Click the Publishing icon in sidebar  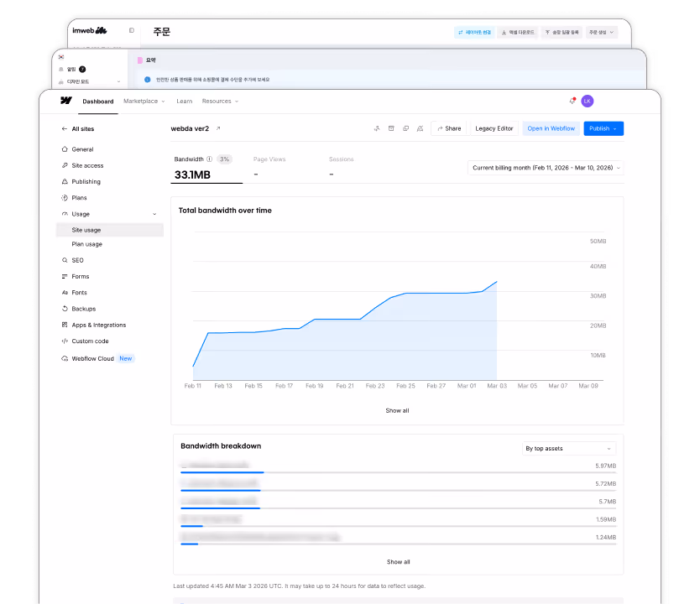pos(65,181)
